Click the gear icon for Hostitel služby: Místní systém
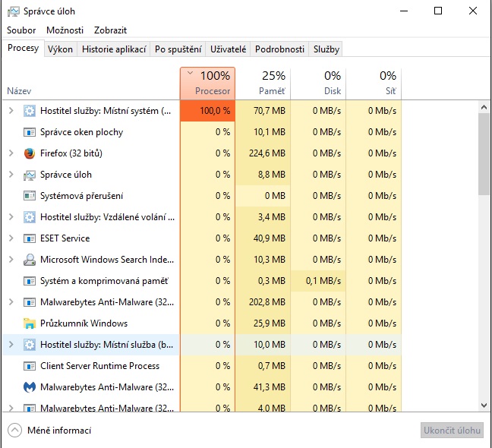Viewport: 492px width, 448px height. [30, 111]
